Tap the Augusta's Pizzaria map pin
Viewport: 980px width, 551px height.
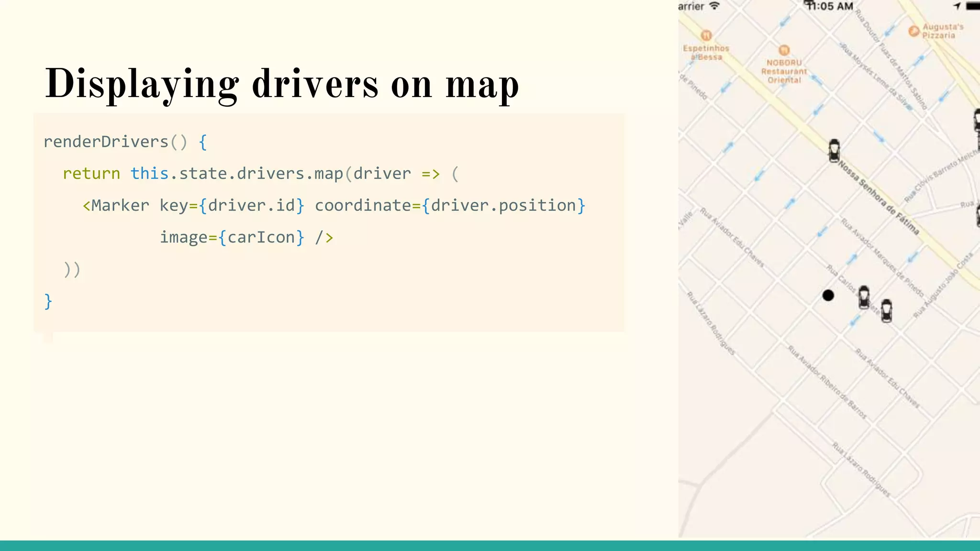[x=914, y=31]
